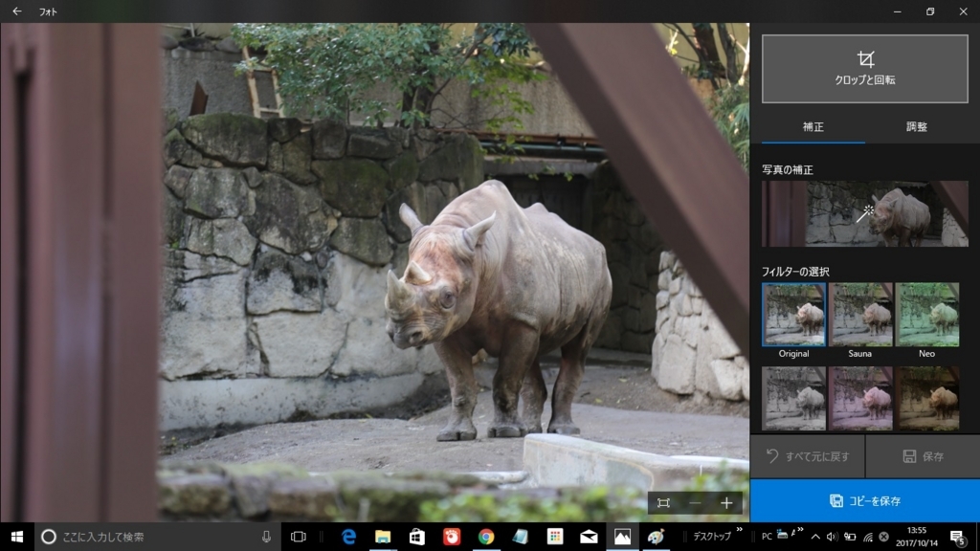The image size is (980, 551).
Task: Launch Google Chrome from taskbar
Action: click(485, 537)
